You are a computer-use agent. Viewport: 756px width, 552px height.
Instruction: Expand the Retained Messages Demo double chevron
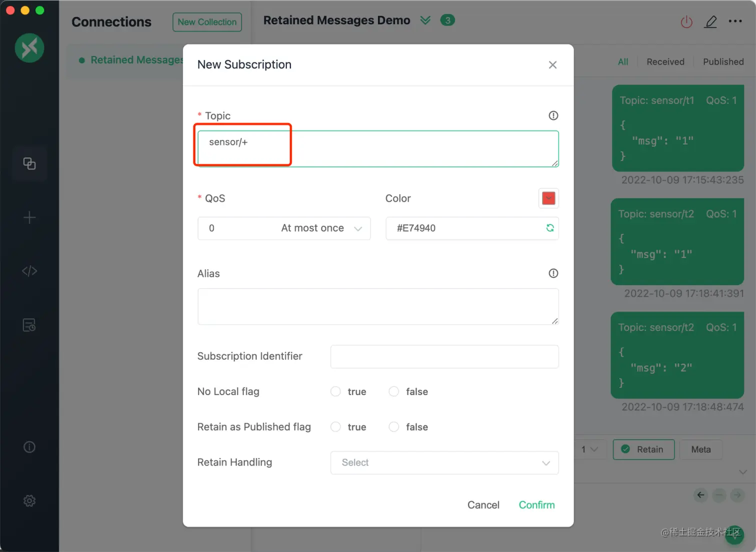(425, 20)
